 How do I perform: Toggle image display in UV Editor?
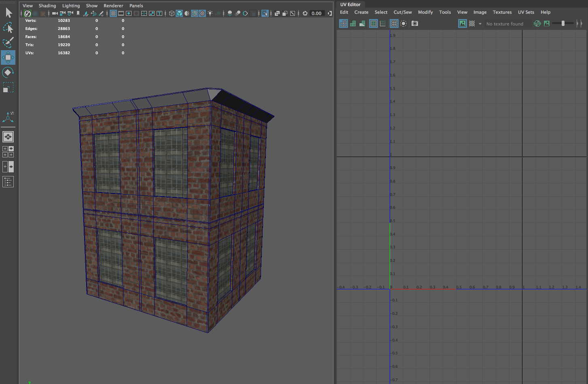(462, 24)
